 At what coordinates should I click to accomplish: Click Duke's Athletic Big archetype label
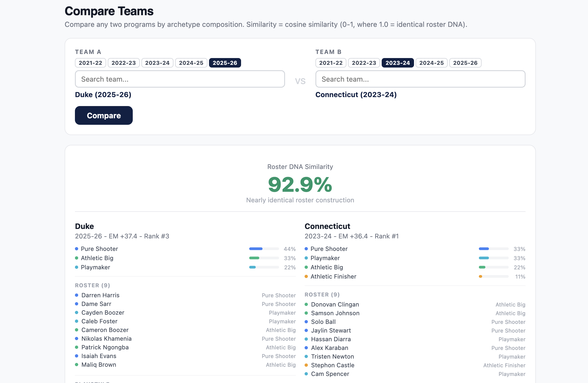pos(97,258)
